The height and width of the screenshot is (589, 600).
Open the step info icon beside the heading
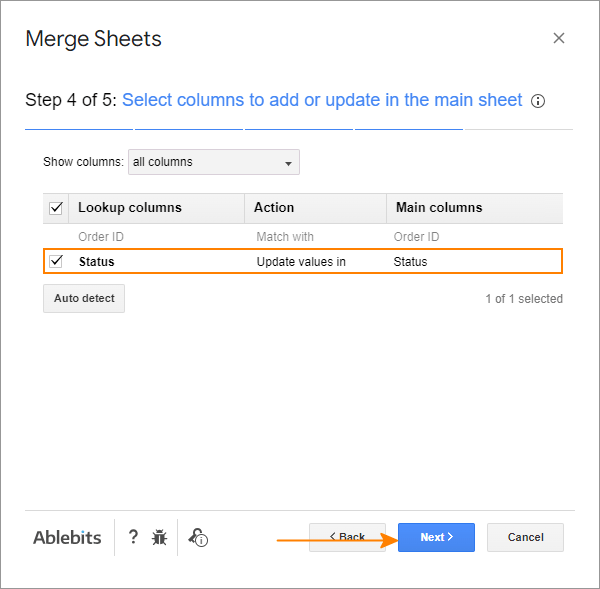538,101
